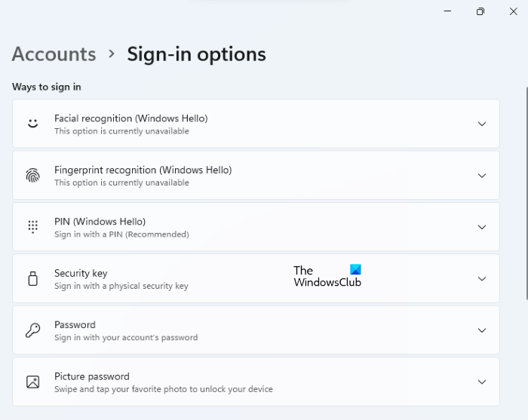Open the Facial recognition (Windows Hello) option

click(130, 118)
